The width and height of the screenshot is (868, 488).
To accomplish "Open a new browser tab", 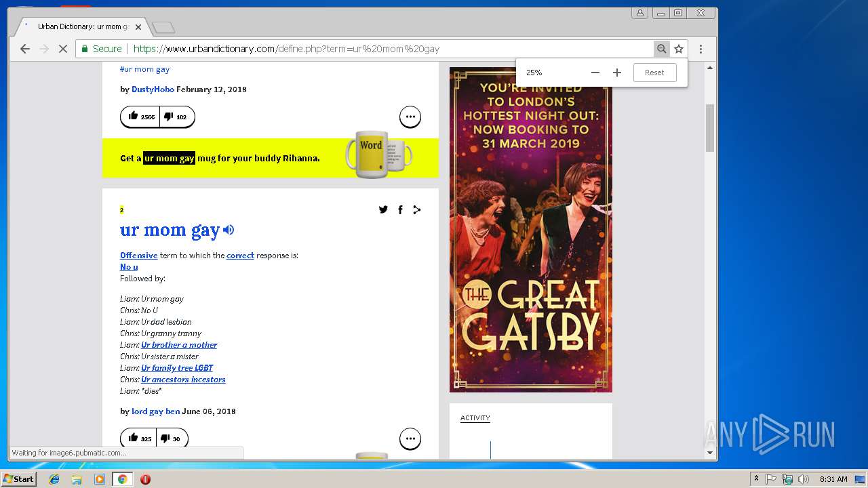I will [163, 27].
